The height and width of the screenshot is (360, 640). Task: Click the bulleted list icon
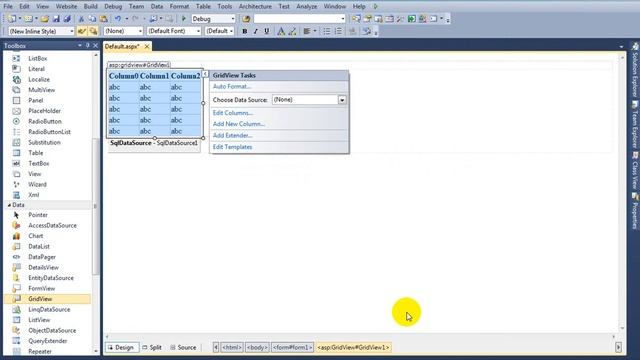pyautogui.click(x=327, y=31)
